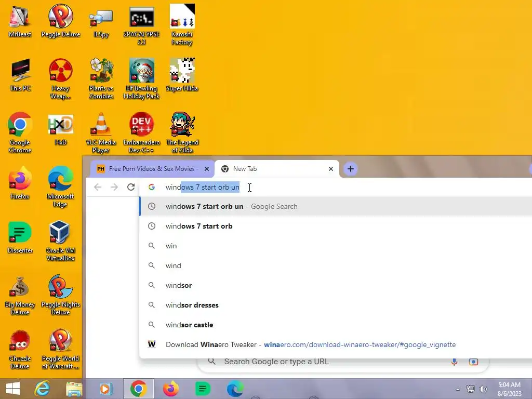Click the voice search microphone icon
The height and width of the screenshot is (399, 532).
[x=454, y=362]
